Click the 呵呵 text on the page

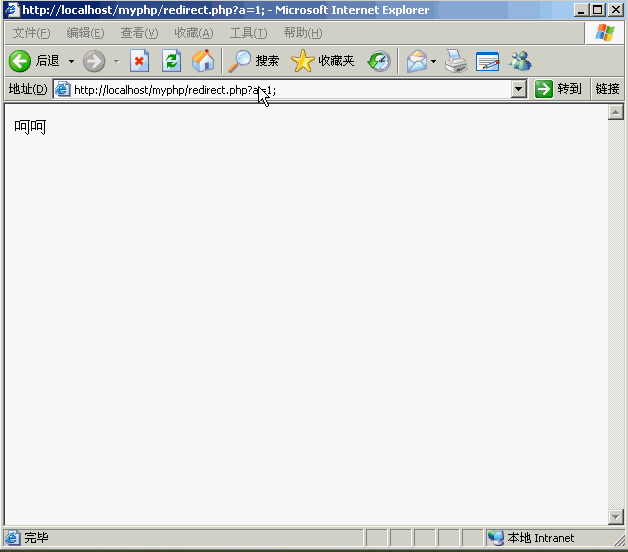point(30,127)
